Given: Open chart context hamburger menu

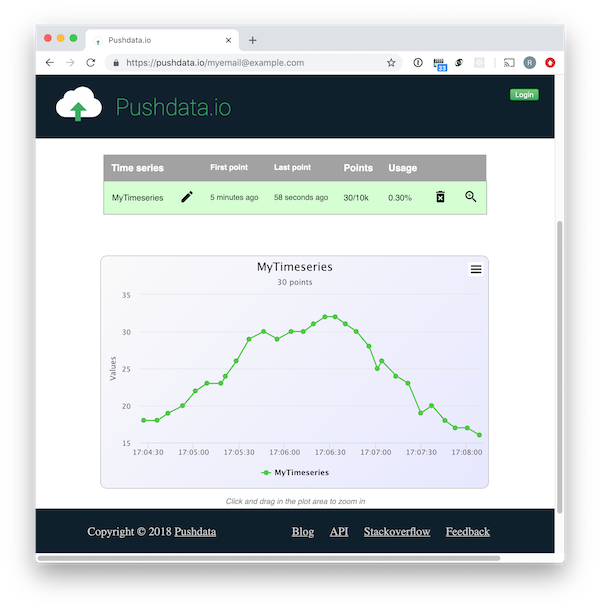Looking at the screenshot, I should 476,269.
